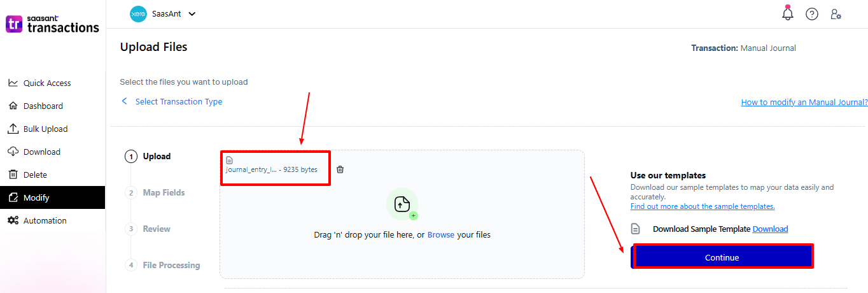Image resolution: width=868 pixels, height=293 pixels.
Task: Click the Download cloud icon
Action: [13, 152]
